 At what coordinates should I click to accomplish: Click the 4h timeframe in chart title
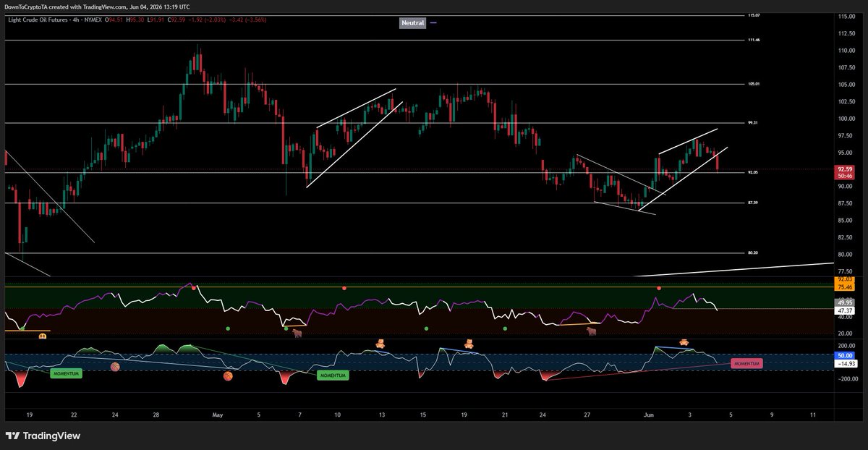(x=75, y=20)
